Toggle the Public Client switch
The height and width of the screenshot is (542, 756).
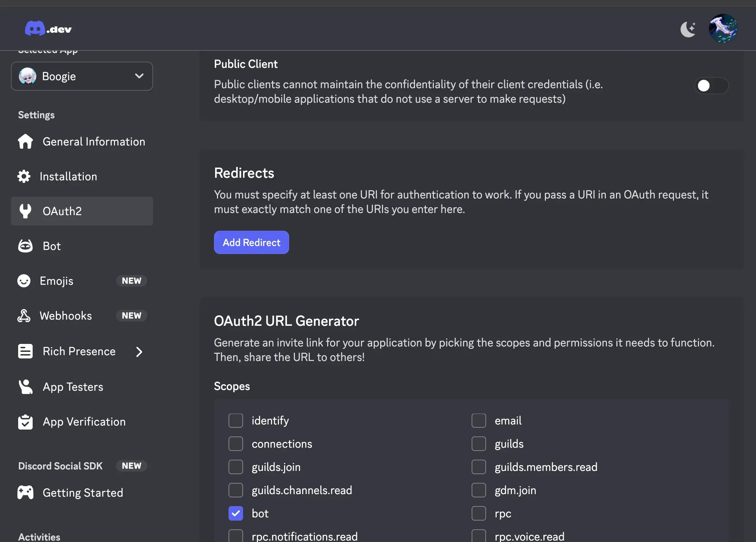pos(711,86)
